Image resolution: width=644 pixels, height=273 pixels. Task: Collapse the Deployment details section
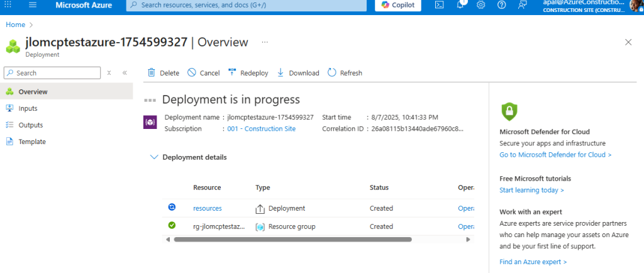tap(189, 157)
